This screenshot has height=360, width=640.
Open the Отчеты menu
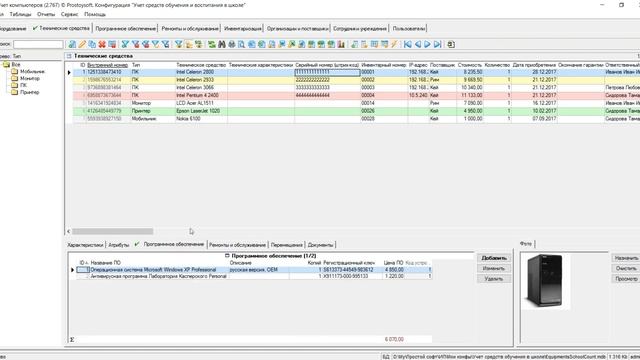(x=46, y=14)
